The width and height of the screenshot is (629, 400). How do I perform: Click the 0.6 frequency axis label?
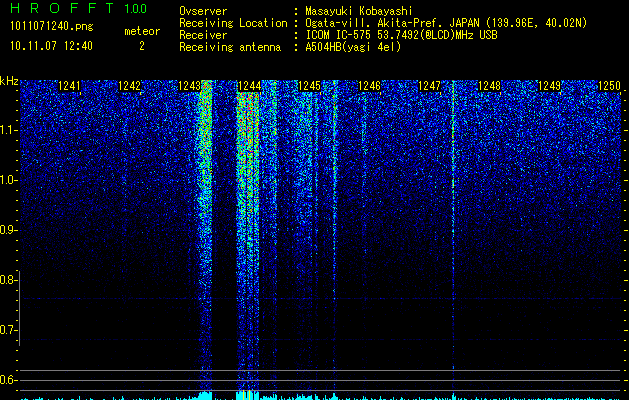click(x=8, y=380)
